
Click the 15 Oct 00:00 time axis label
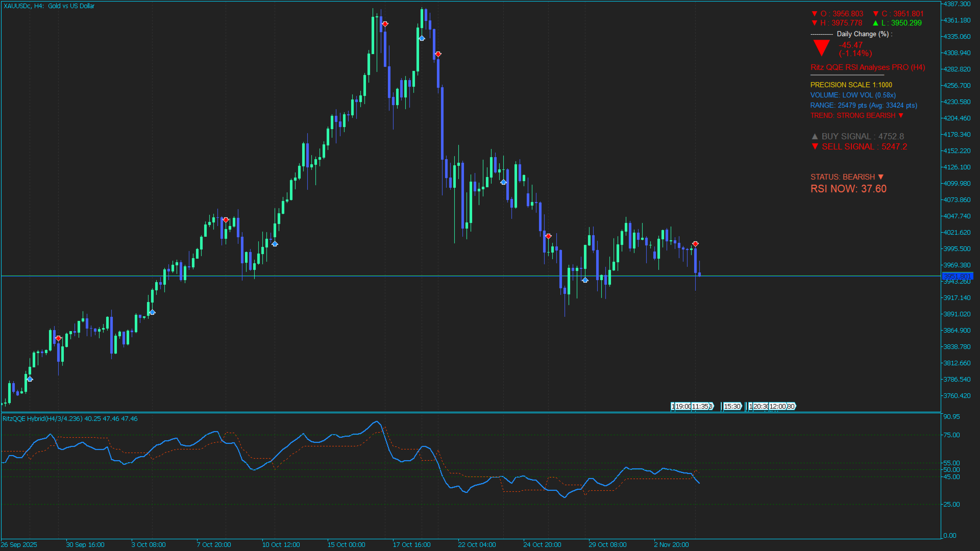346,544
